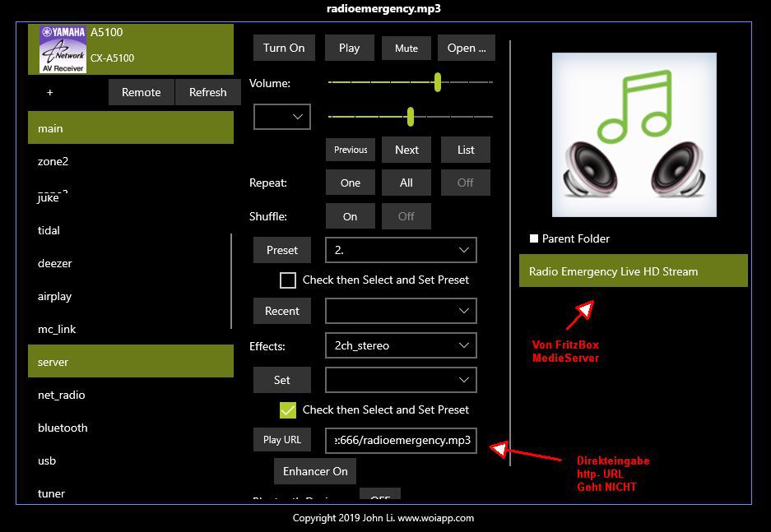Click the Turn On button
This screenshot has height=532, width=771.
coord(284,48)
